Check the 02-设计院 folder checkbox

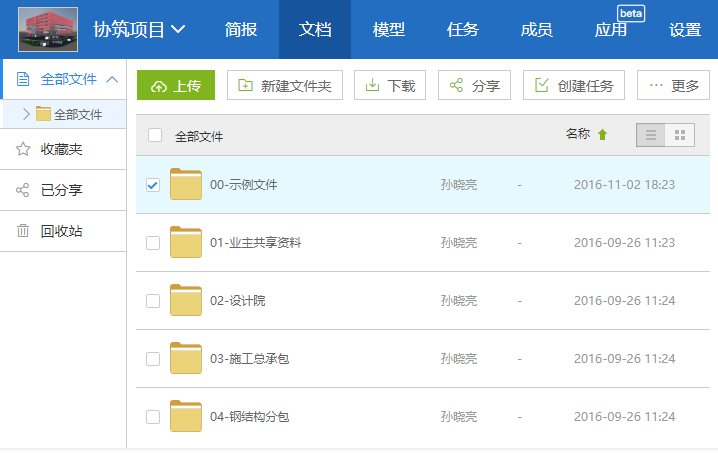[x=153, y=301]
